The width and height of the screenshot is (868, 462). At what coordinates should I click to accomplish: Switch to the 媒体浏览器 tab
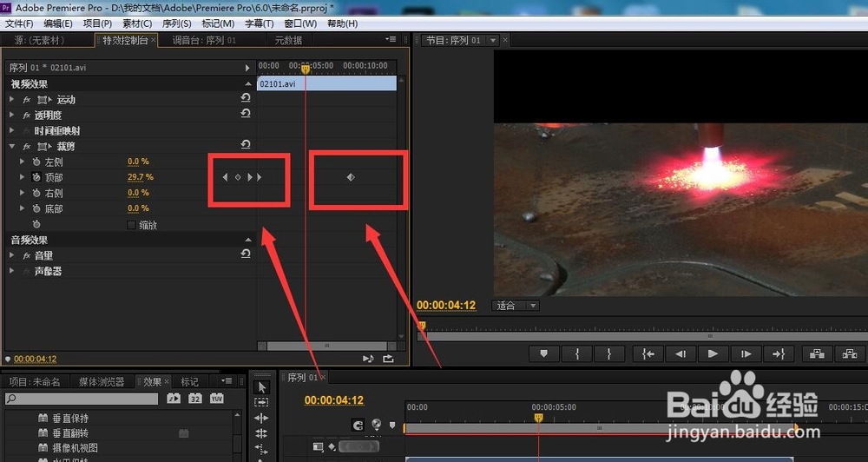(102, 382)
